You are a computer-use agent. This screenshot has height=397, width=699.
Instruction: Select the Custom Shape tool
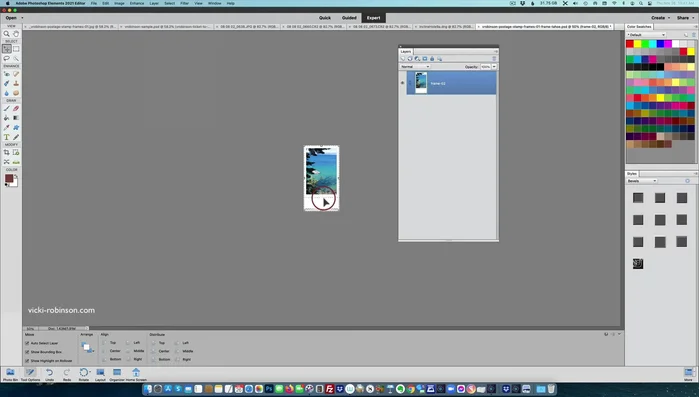16,128
